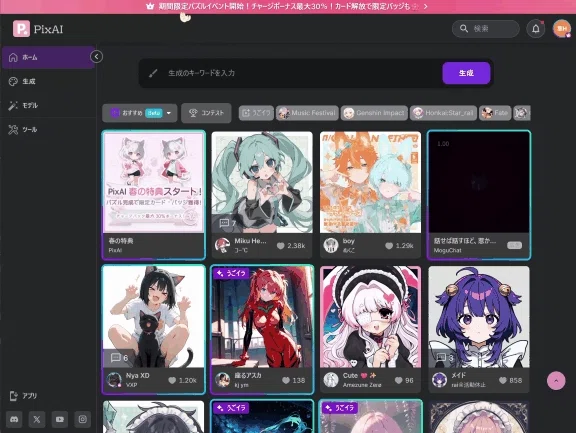This screenshot has width=576, height=433.
Task: Open the コンテスト tab
Action: pyautogui.click(x=206, y=113)
